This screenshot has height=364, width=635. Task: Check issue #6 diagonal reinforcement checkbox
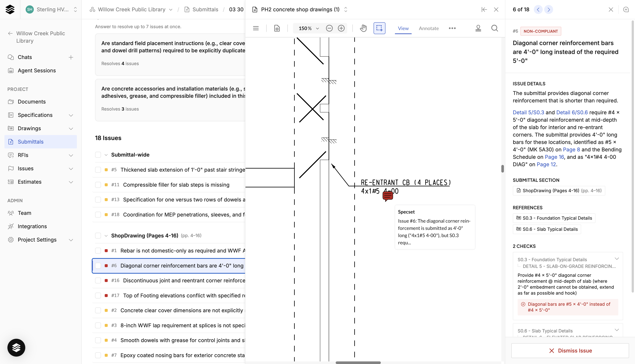click(x=98, y=265)
